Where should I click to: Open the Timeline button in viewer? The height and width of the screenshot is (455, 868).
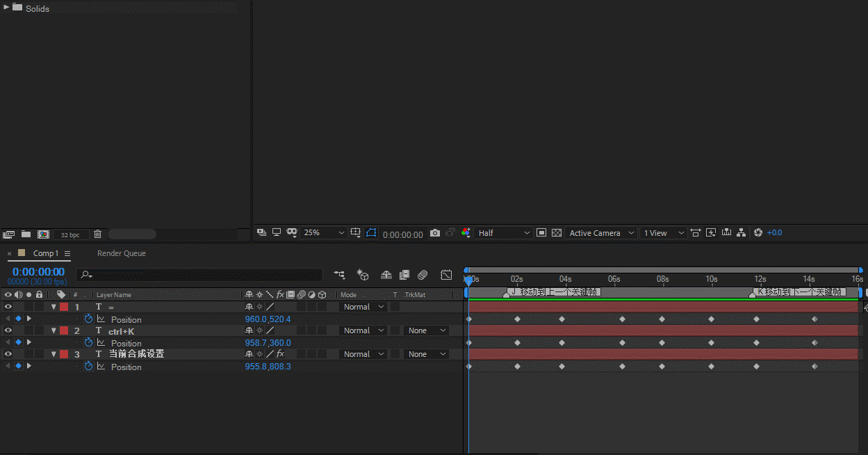click(x=726, y=232)
